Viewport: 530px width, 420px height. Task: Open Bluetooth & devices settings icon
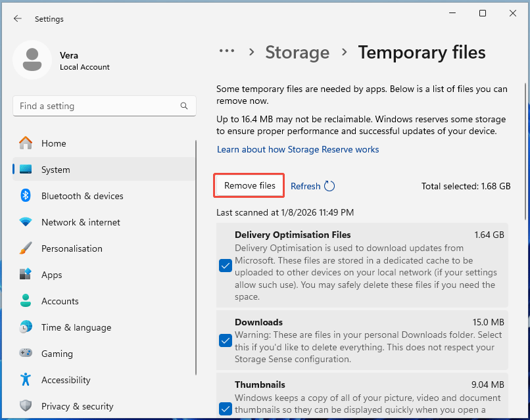(x=26, y=196)
